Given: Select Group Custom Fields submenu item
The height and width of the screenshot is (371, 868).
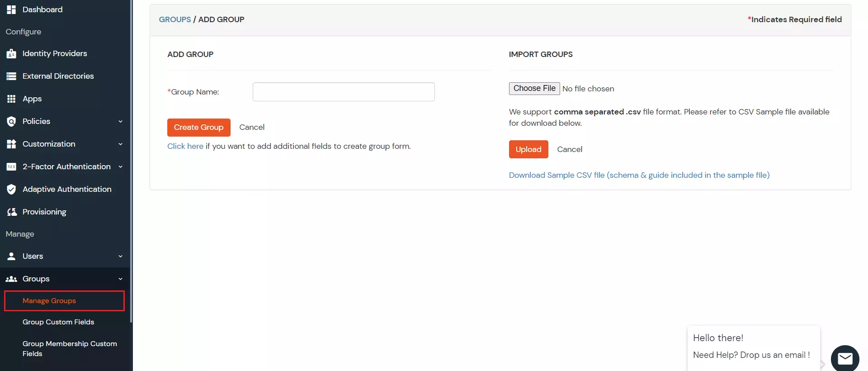Looking at the screenshot, I should [x=58, y=322].
